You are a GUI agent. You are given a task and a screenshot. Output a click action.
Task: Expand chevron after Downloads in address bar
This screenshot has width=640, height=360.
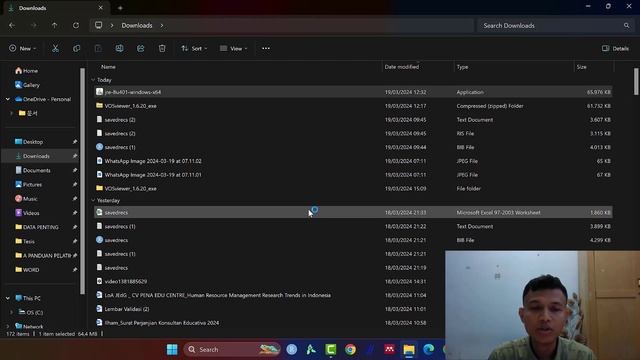pyautogui.click(x=162, y=25)
